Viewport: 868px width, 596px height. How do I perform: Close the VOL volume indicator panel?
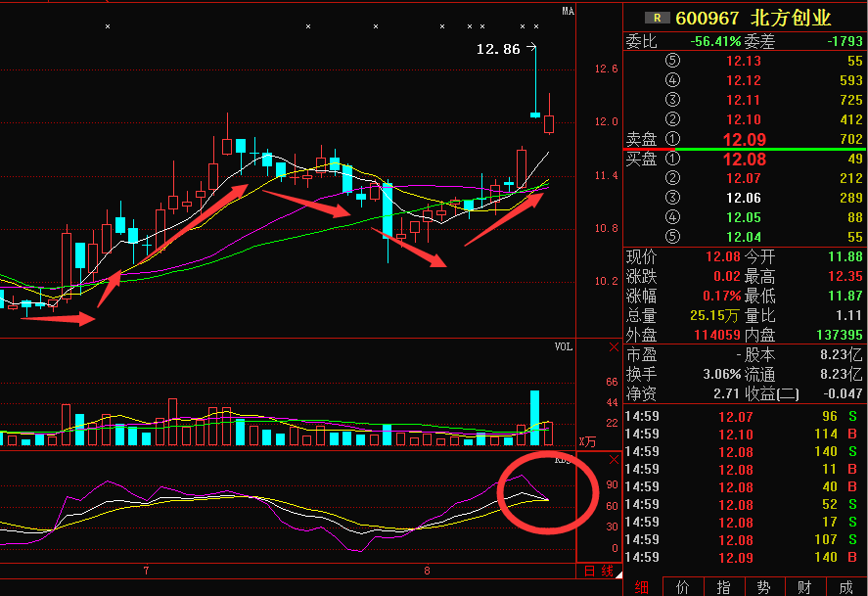tap(614, 346)
